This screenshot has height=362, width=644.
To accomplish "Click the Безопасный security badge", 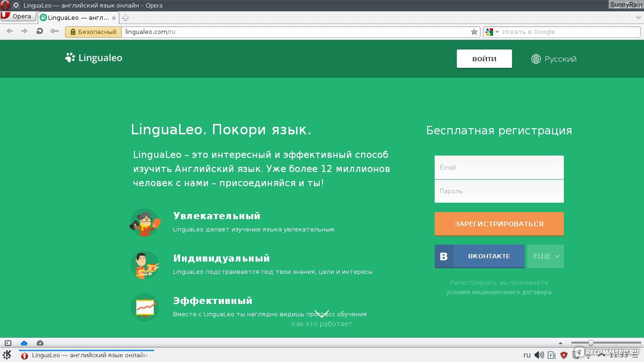I will point(93,32).
